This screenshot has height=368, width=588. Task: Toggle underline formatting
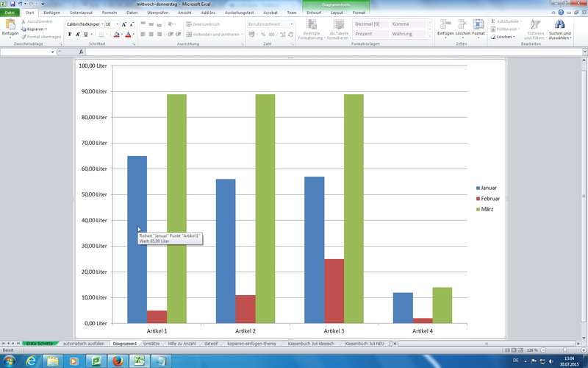(x=86, y=35)
